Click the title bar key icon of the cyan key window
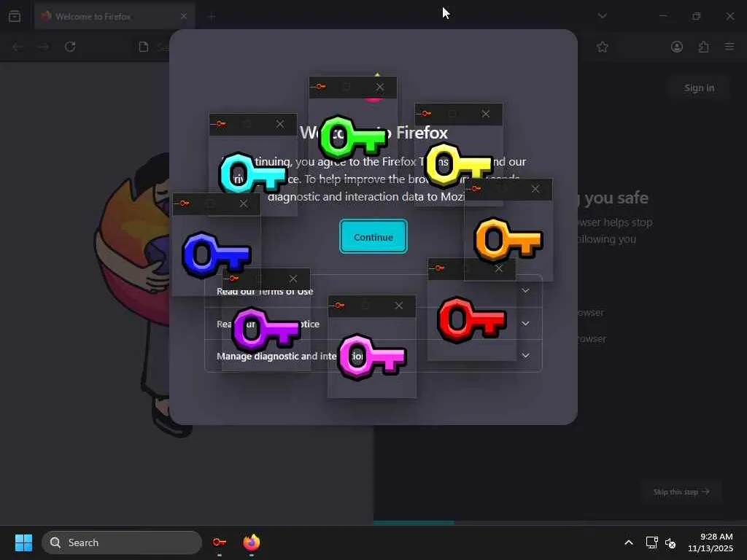The image size is (747, 560). pos(221,124)
